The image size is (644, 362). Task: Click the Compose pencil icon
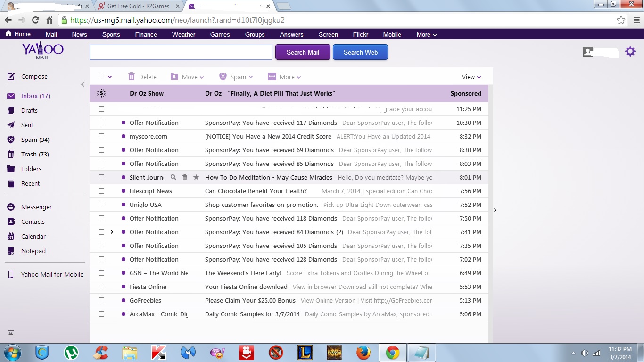click(x=11, y=76)
